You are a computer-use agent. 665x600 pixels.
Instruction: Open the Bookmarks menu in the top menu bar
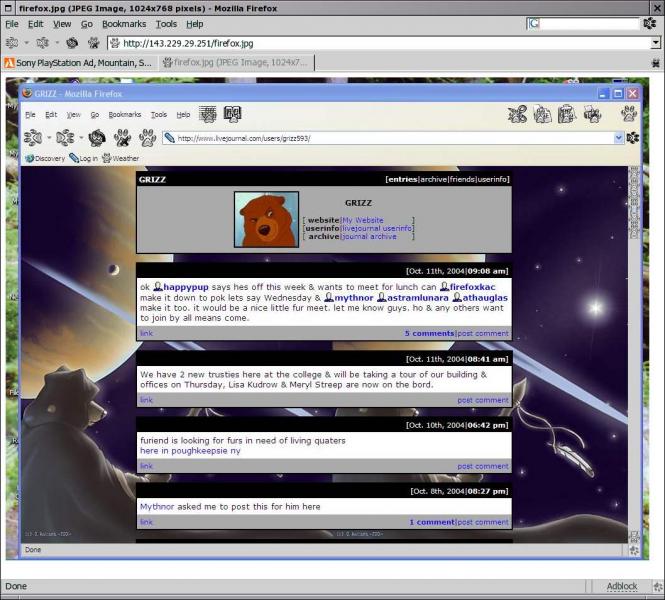[123, 23]
